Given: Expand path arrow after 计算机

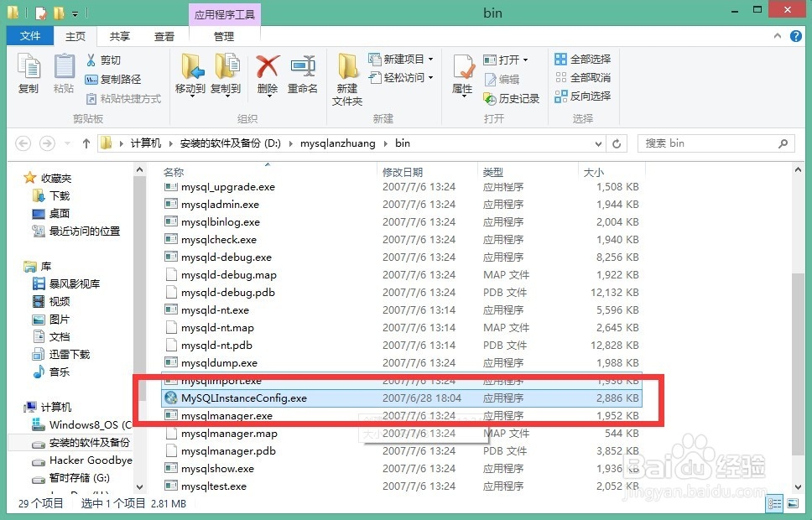Looking at the screenshot, I should coord(170,143).
